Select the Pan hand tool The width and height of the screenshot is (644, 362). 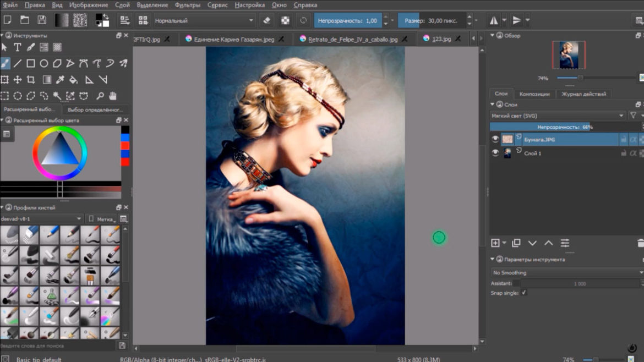(113, 96)
